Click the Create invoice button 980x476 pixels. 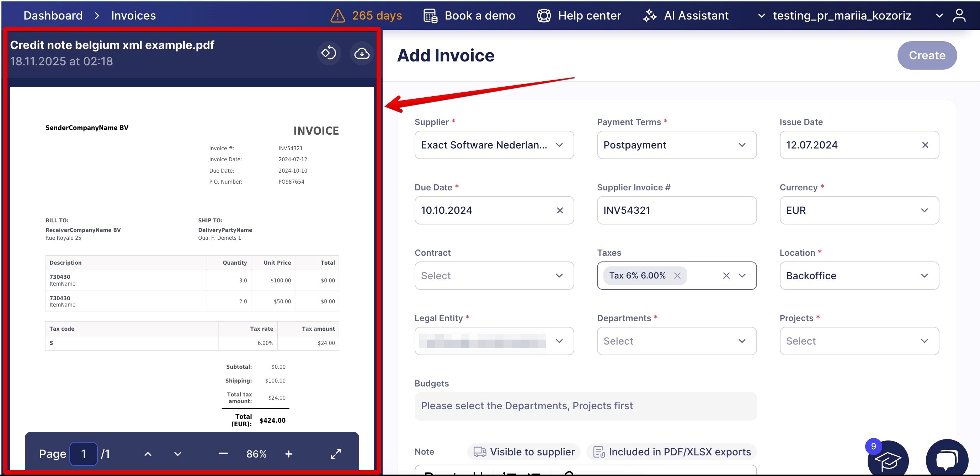click(x=927, y=55)
